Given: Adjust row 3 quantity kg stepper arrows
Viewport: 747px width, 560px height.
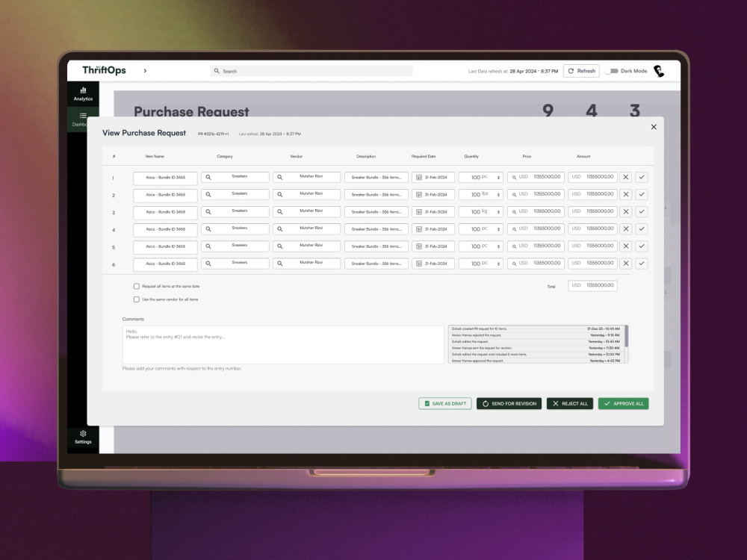Looking at the screenshot, I should 498,212.
